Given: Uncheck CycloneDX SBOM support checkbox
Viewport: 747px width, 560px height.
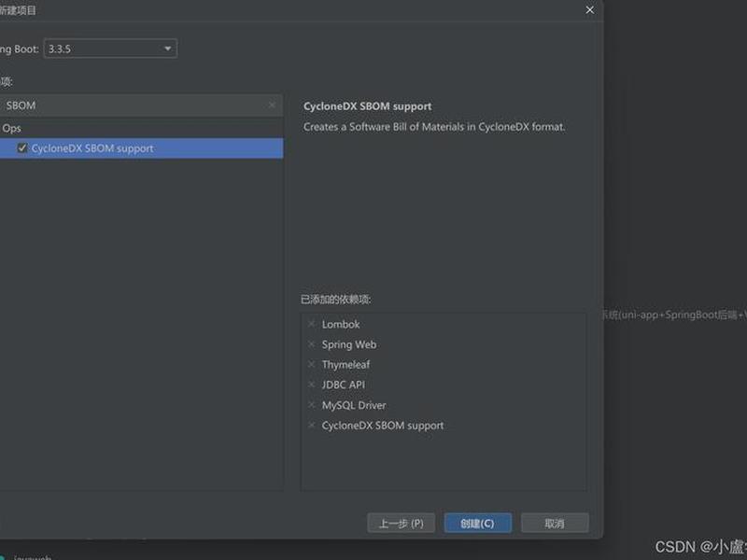Looking at the screenshot, I should (x=21, y=148).
